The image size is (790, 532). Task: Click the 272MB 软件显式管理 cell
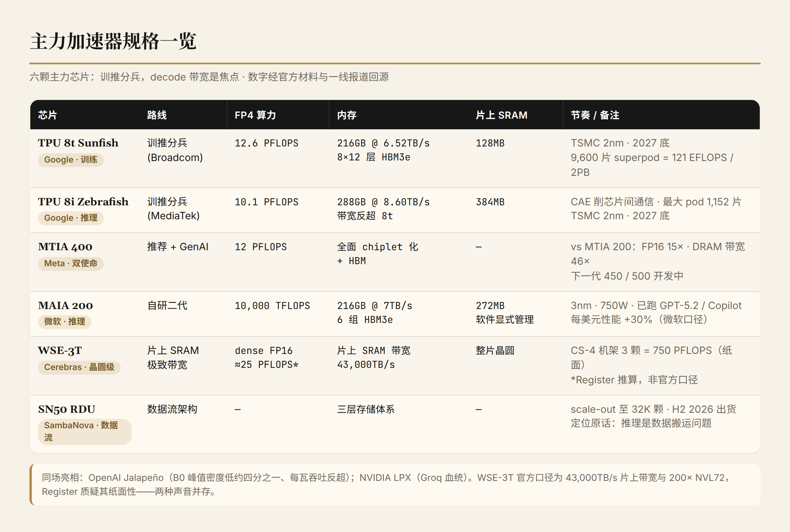(x=505, y=312)
